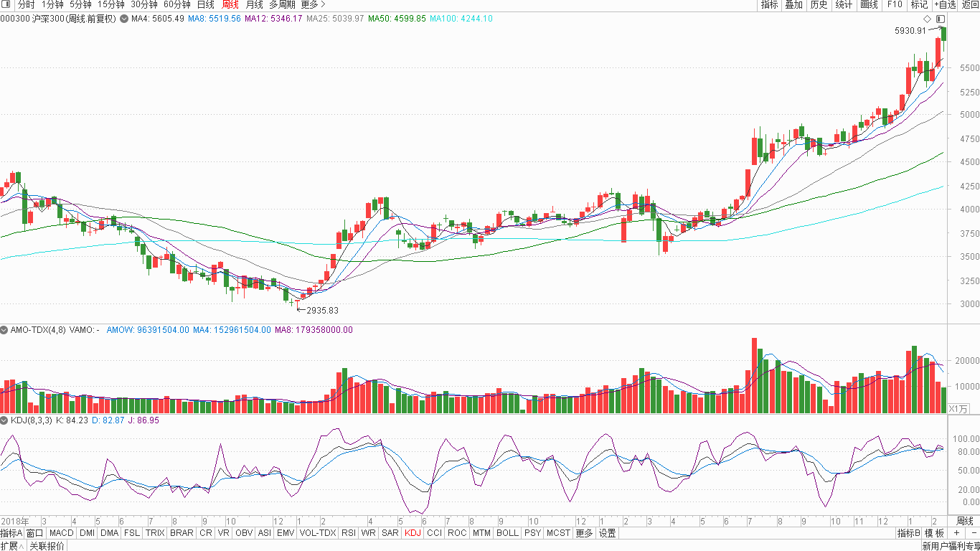Open the 历史 history button
Image resolution: width=980 pixels, height=551 pixels.
tap(819, 4)
